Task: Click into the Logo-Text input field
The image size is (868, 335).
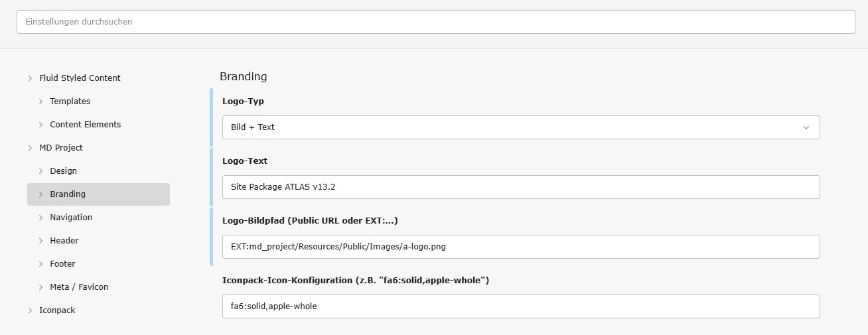Action: tap(520, 187)
